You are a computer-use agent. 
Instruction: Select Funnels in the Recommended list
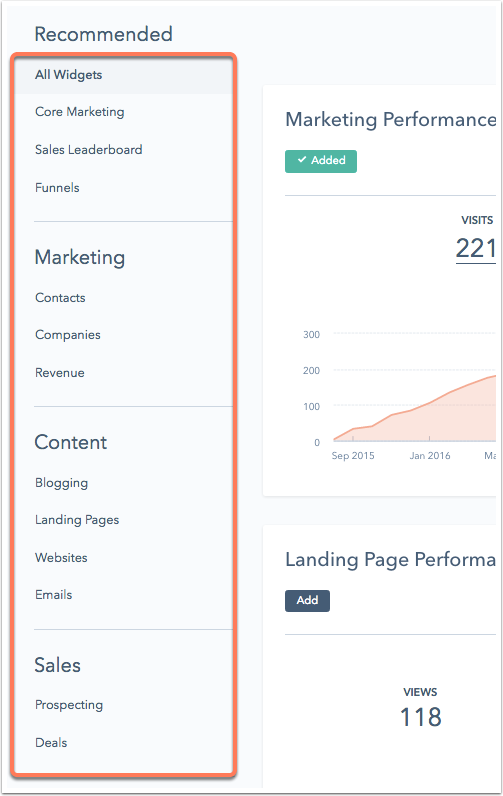[x=57, y=188]
